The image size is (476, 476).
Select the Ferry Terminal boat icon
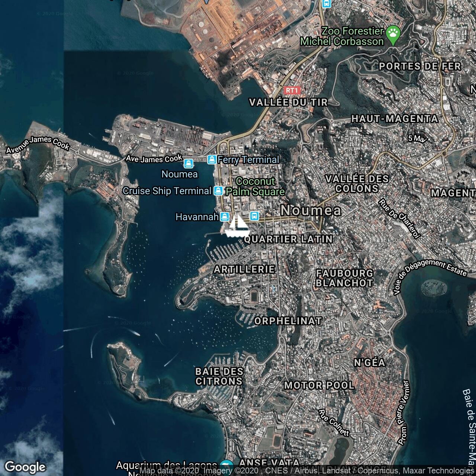(212, 160)
